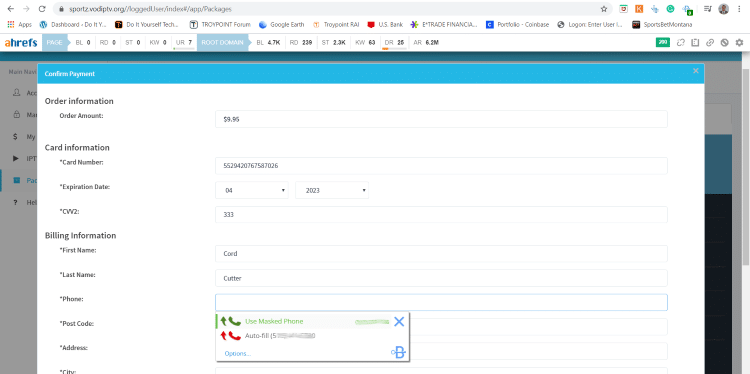Click the address bar URL
The image size is (750, 374).
click(x=149, y=9)
